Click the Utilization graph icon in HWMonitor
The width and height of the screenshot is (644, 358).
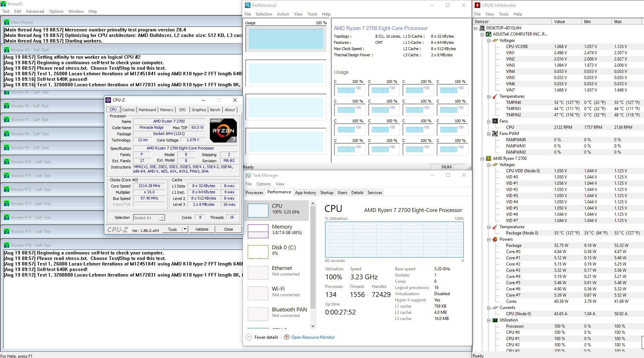495,320
